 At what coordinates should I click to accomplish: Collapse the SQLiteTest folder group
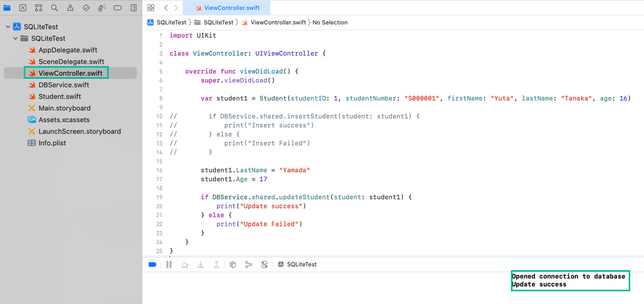coord(15,39)
